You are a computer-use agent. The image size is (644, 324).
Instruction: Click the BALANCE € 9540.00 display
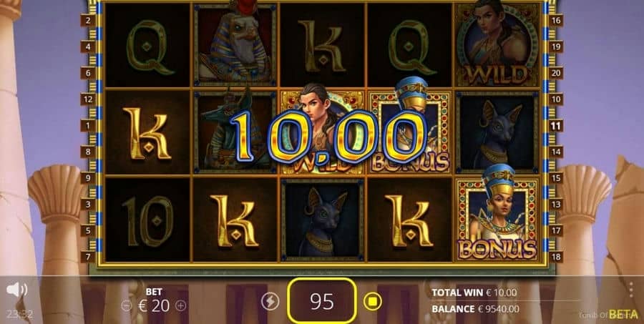[475, 309]
